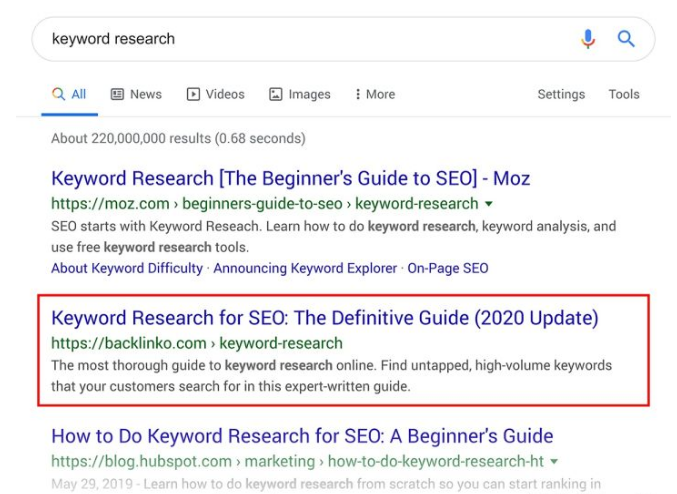Switch to the News tab
Viewport: 677px width, 494px height.
pyautogui.click(x=136, y=94)
